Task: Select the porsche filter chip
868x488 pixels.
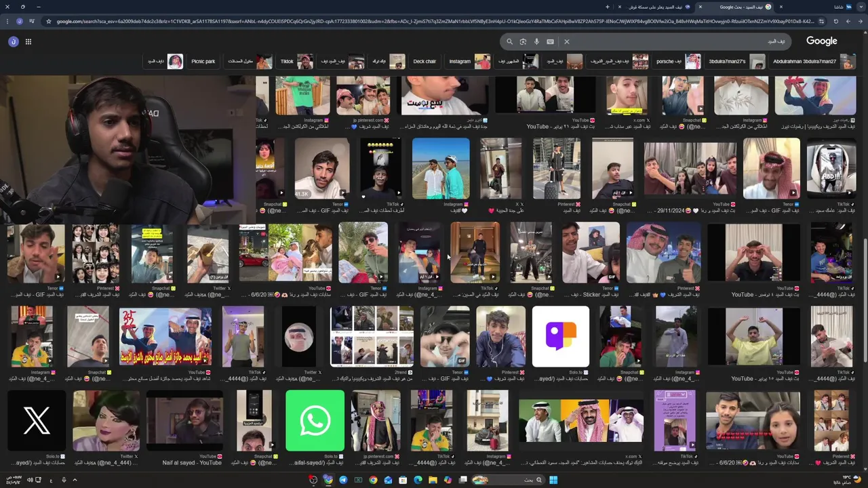Action: [678, 62]
